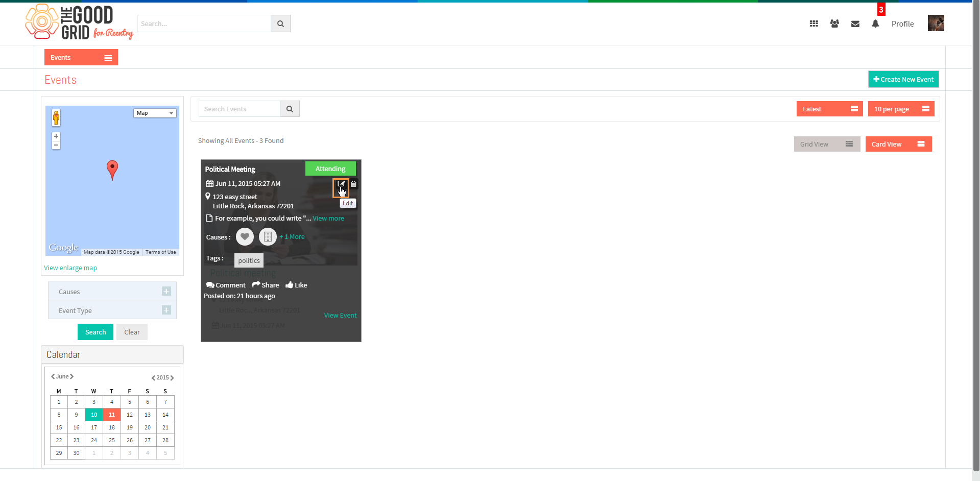980x481 pixels.
Task: Click the heart cause icon
Action: pyautogui.click(x=245, y=236)
